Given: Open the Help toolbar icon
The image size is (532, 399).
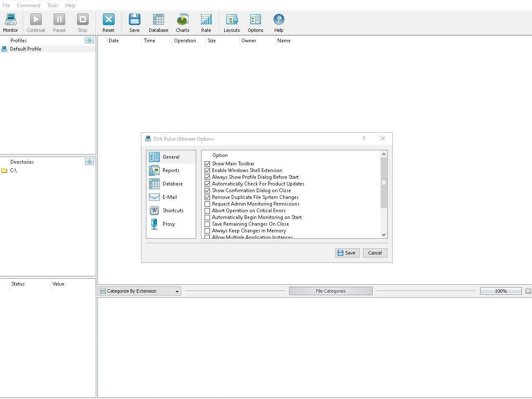Looking at the screenshot, I should [x=279, y=23].
